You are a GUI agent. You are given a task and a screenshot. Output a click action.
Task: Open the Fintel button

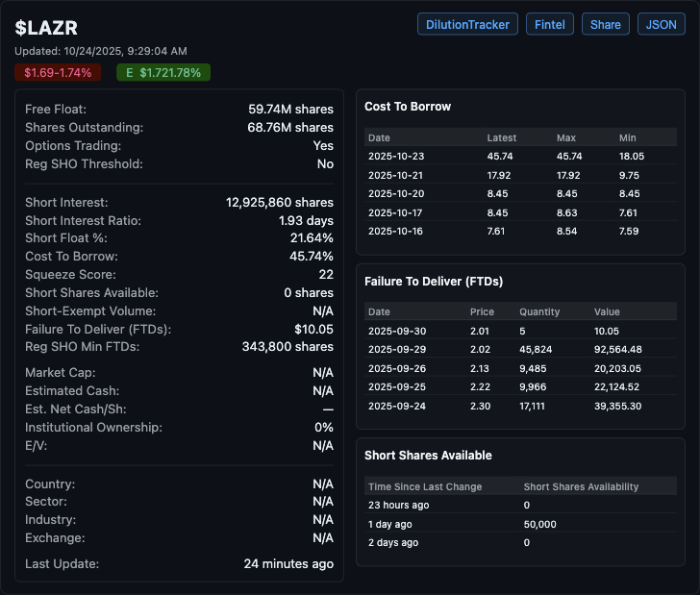click(x=550, y=24)
